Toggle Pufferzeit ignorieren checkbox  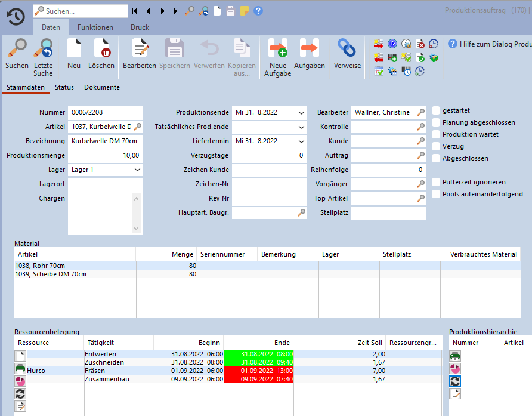(436, 182)
